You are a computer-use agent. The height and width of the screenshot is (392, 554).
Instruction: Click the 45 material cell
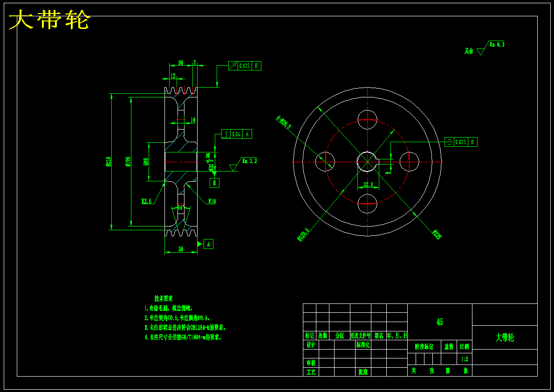[439, 322]
